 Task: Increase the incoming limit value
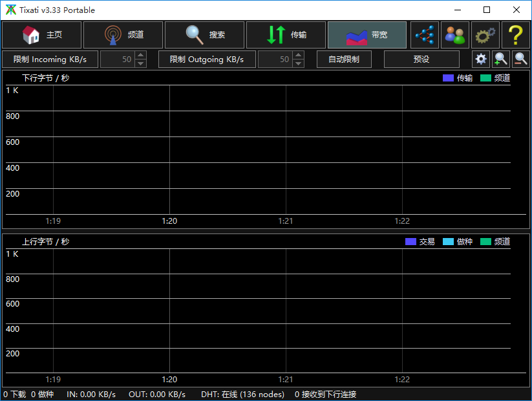140,55
